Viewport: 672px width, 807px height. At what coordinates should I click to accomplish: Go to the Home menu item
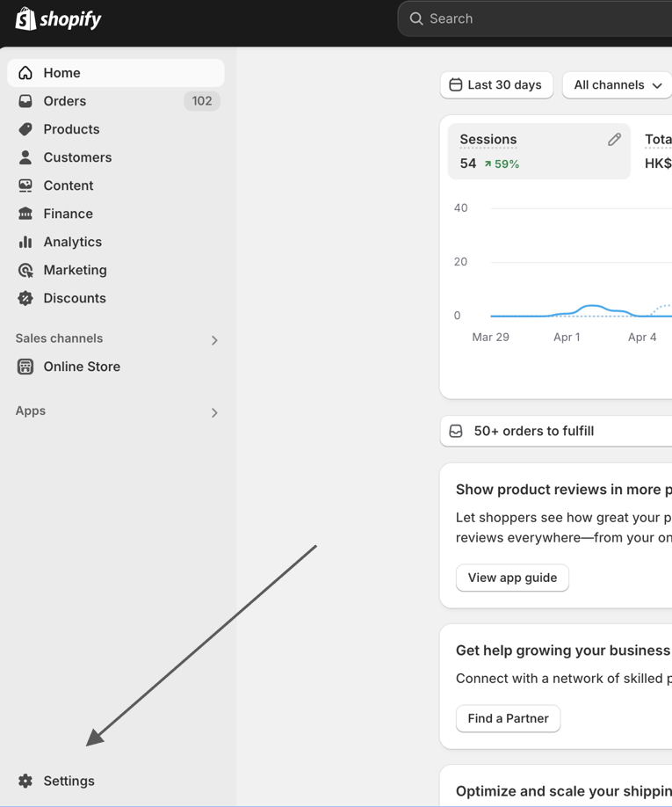(116, 73)
